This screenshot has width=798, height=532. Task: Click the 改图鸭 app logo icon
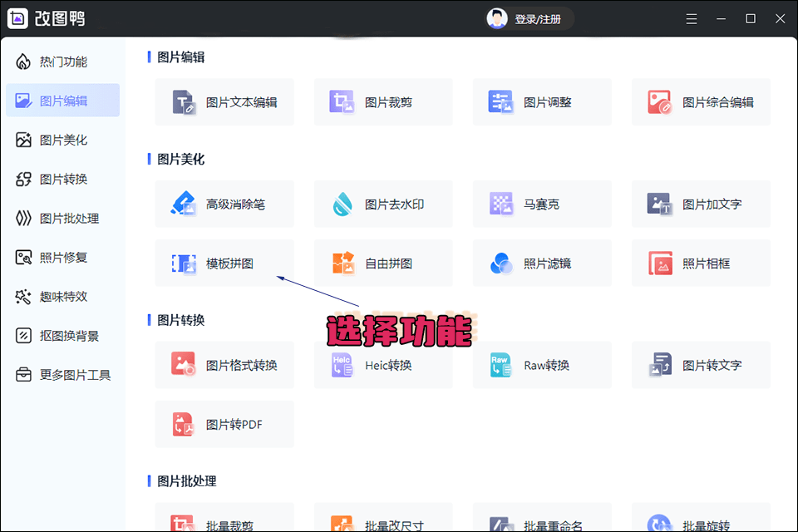click(17, 19)
